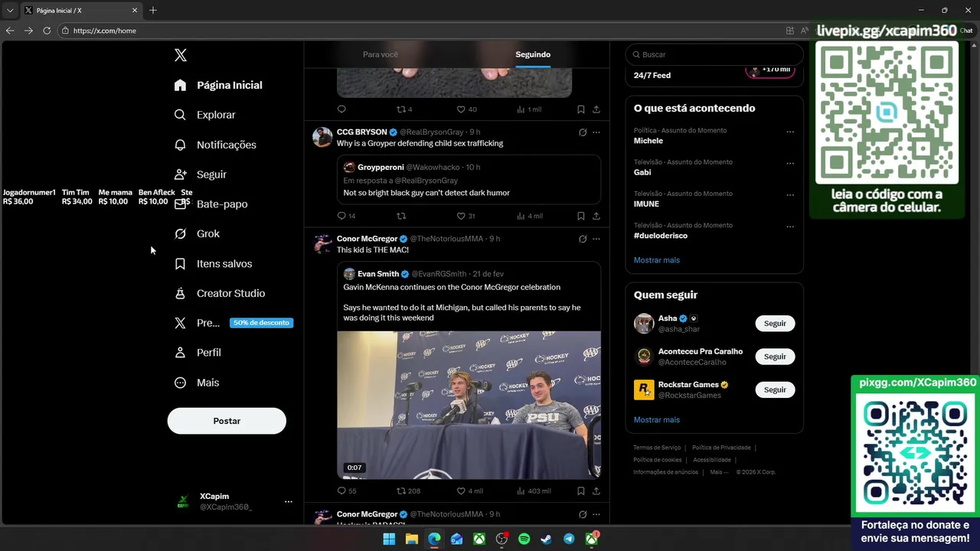Click the X logo in sidebar
This screenshot has height=551, width=980.
(180, 55)
